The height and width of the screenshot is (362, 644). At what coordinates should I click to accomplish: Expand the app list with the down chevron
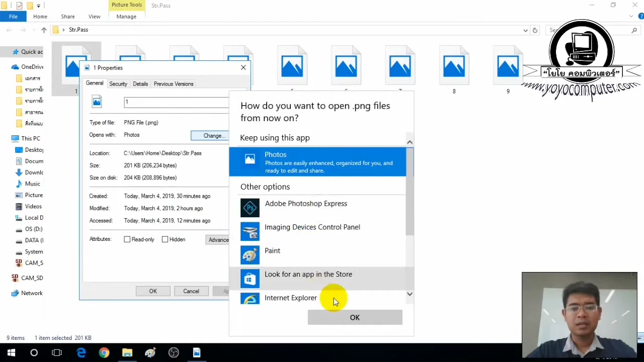(409, 294)
